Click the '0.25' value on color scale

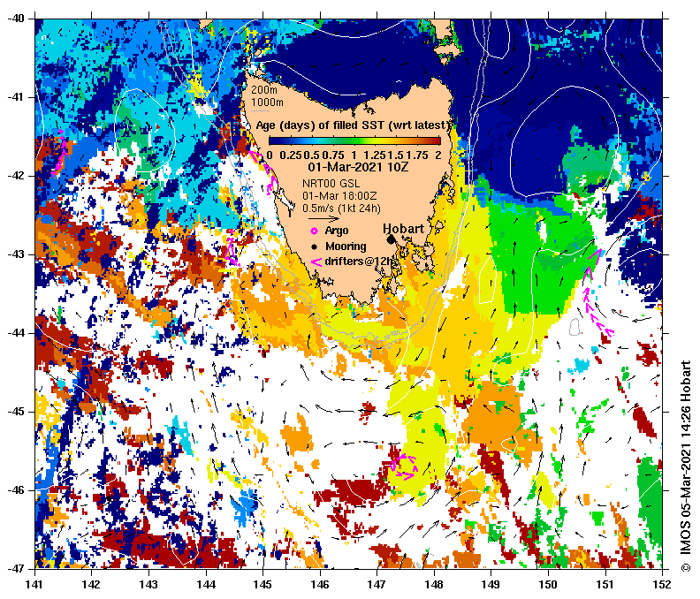click(x=291, y=155)
